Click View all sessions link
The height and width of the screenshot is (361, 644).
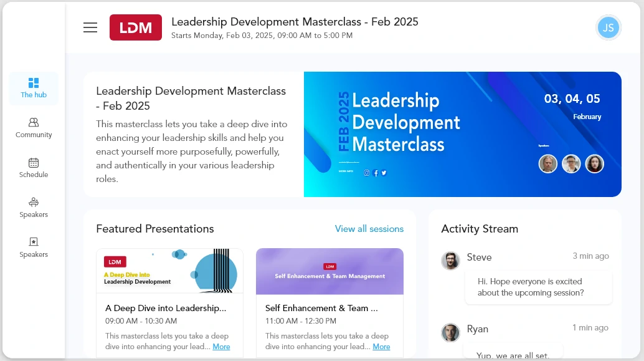pos(369,229)
